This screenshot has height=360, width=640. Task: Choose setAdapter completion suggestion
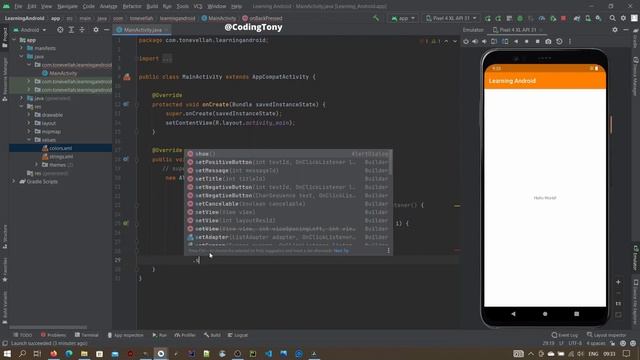[288, 237]
